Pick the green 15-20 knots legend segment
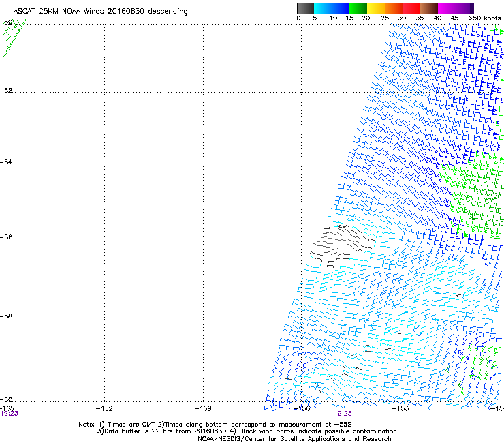 tap(358, 8)
